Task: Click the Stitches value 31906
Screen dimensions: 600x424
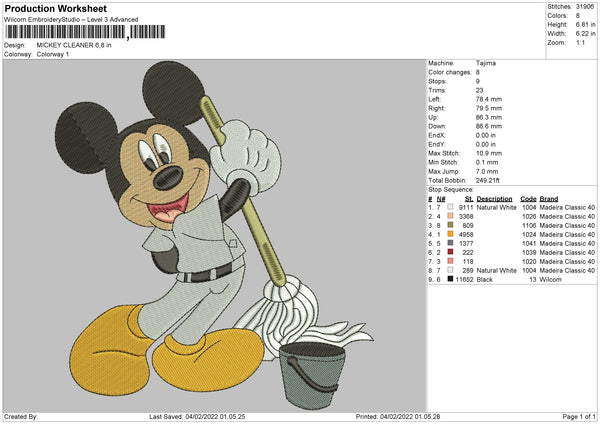Action: [585, 7]
